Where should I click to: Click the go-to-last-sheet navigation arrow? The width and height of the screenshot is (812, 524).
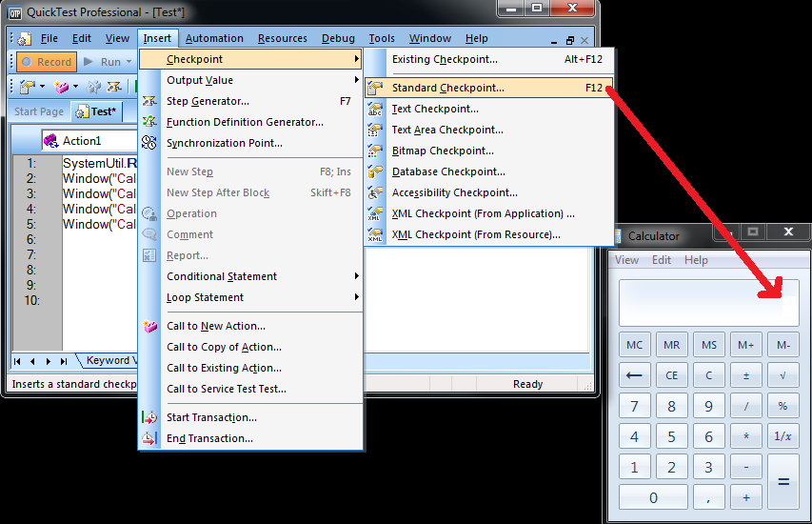click(x=64, y=361)
